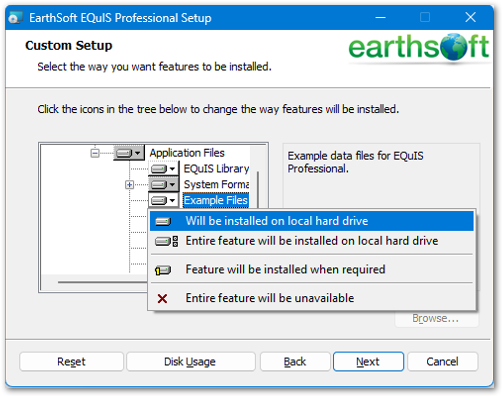Viewport: 503px width, 397px height.
Task: Click the red X unavailable icon
Action: pos(162,298)
